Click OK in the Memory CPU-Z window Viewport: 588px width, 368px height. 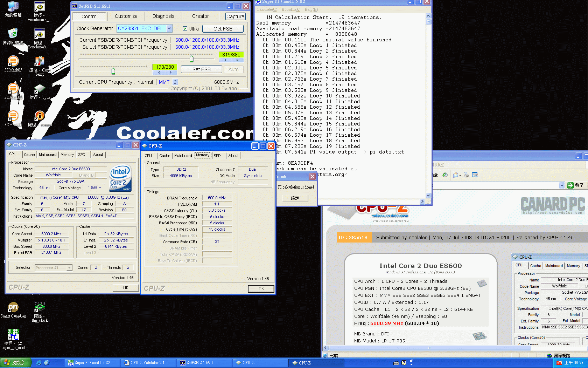[261, 288]
